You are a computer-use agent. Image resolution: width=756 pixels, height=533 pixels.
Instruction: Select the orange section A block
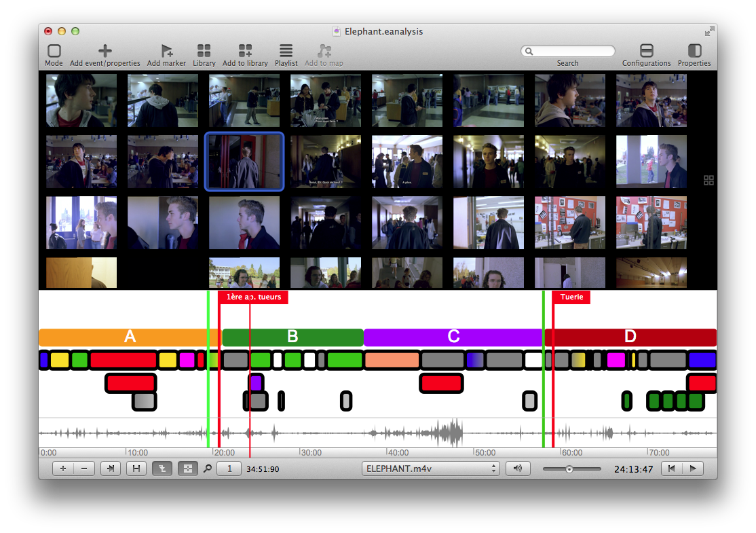[129, 337]
